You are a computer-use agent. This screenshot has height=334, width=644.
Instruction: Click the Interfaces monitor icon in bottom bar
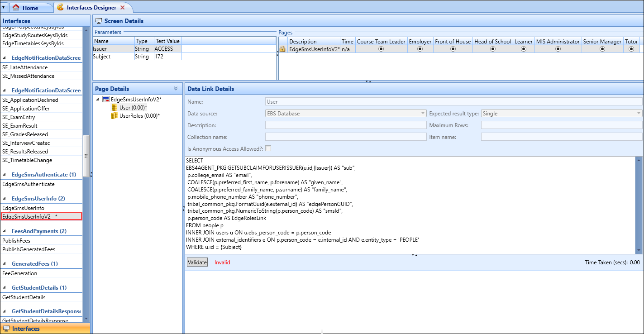(7, 329)
